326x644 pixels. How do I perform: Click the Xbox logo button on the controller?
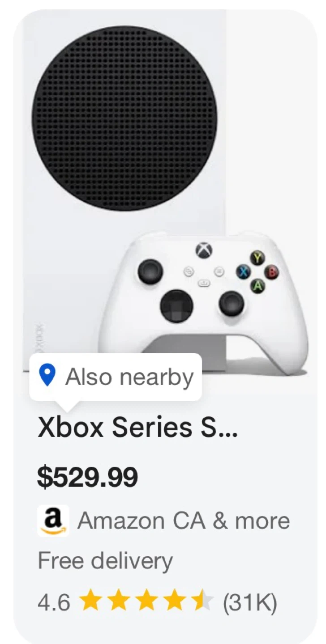(x=204, y=250)
